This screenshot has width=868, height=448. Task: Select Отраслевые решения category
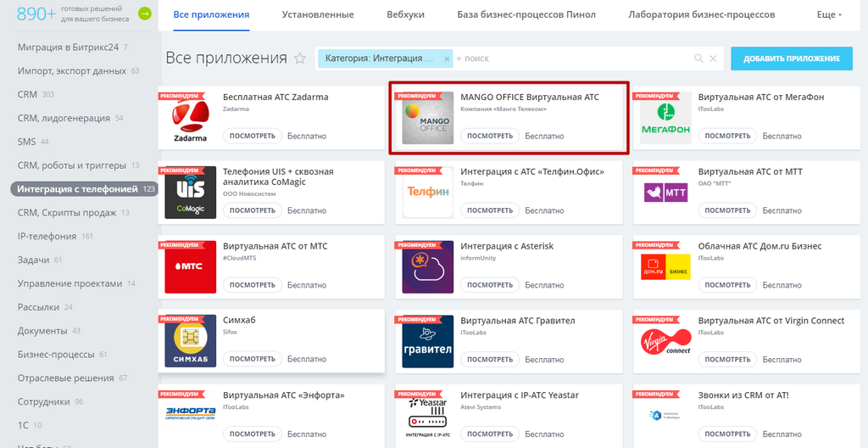tap(72, 378)
